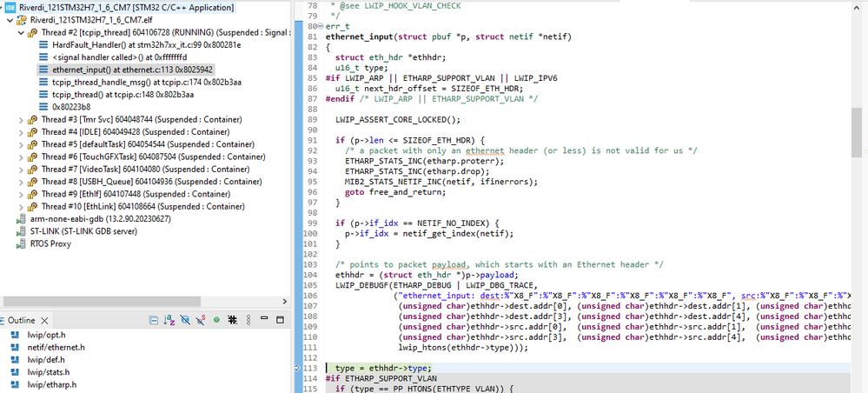The height and width of the screenshot is (393, 868).
Task: Select tcpip_thread_handle_msg() at tcpip.c:174 frame
Action: pyautogui.click(x=146, y=82)
